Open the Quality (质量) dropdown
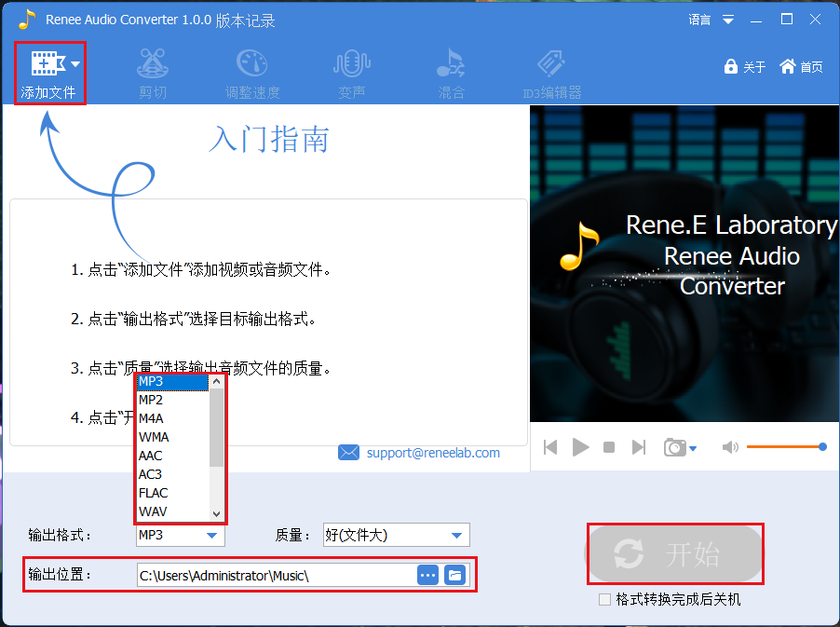Viewport: 840px width, 627px height. (397, 535)
